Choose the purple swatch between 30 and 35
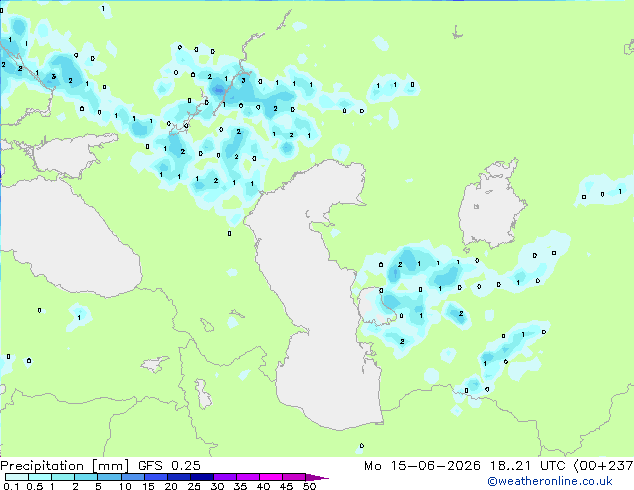This screenshot has width=634, height=490. 224,477
